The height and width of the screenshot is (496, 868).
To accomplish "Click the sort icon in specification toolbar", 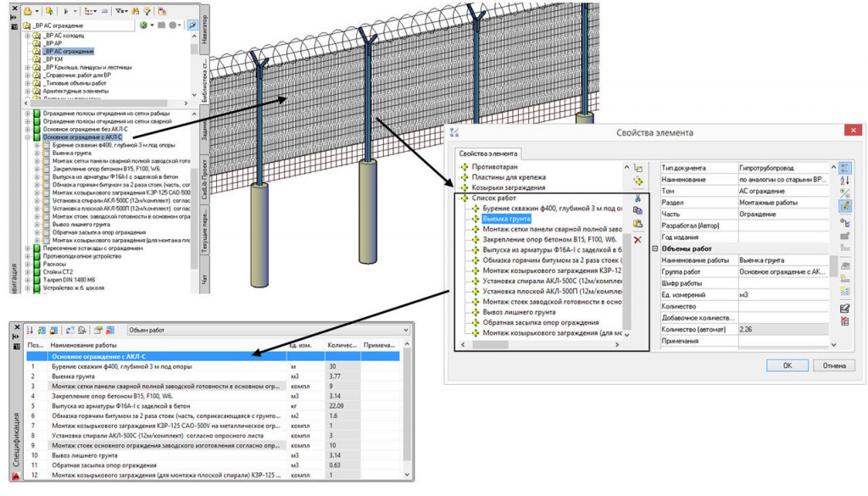I will click(x=31, y=330).
